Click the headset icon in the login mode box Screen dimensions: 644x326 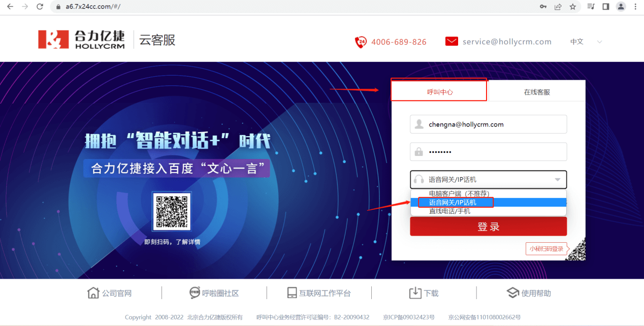click(419, 179)
